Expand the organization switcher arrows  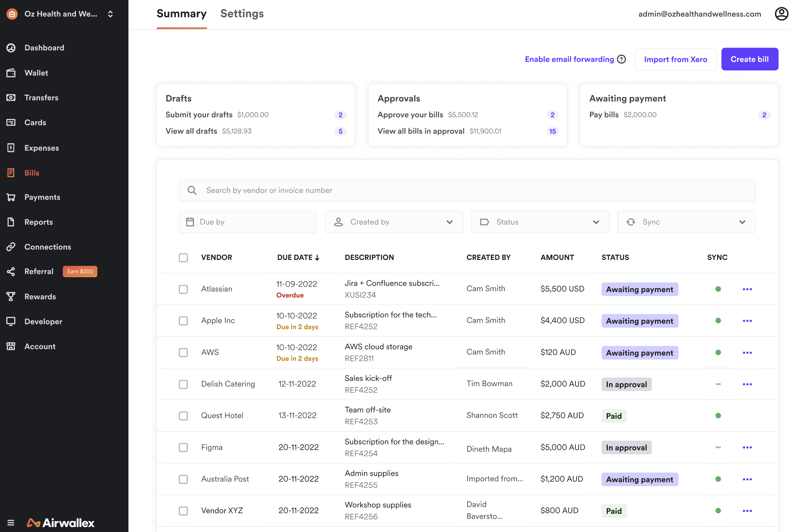pos(110,14)
